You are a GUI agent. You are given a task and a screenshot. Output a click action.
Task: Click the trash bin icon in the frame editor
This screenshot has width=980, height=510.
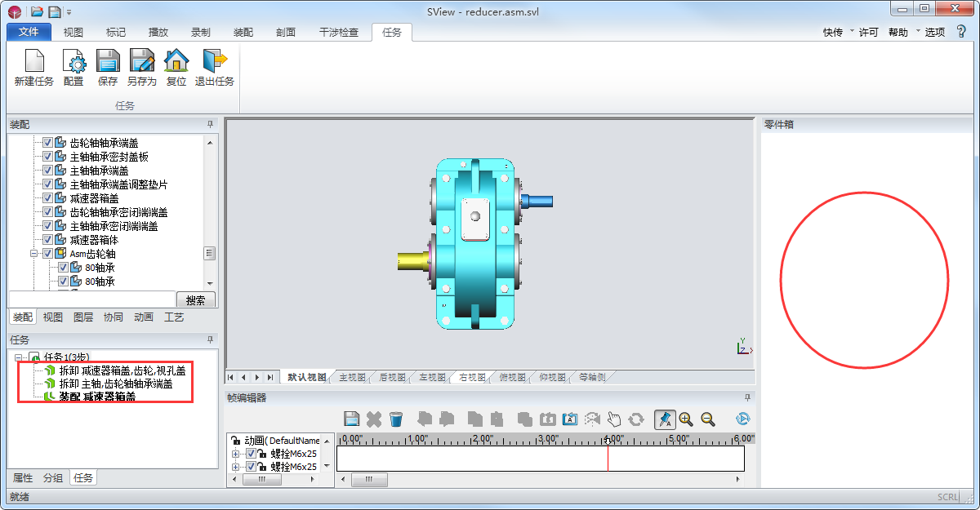click(x=396, y=419)
